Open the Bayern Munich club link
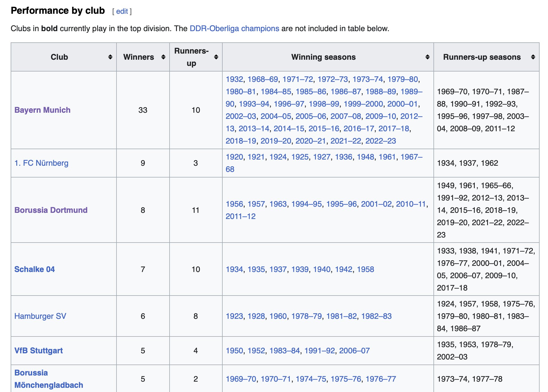Image resolution: width=548 pixels, height=392 pixels. pos(42,110)
